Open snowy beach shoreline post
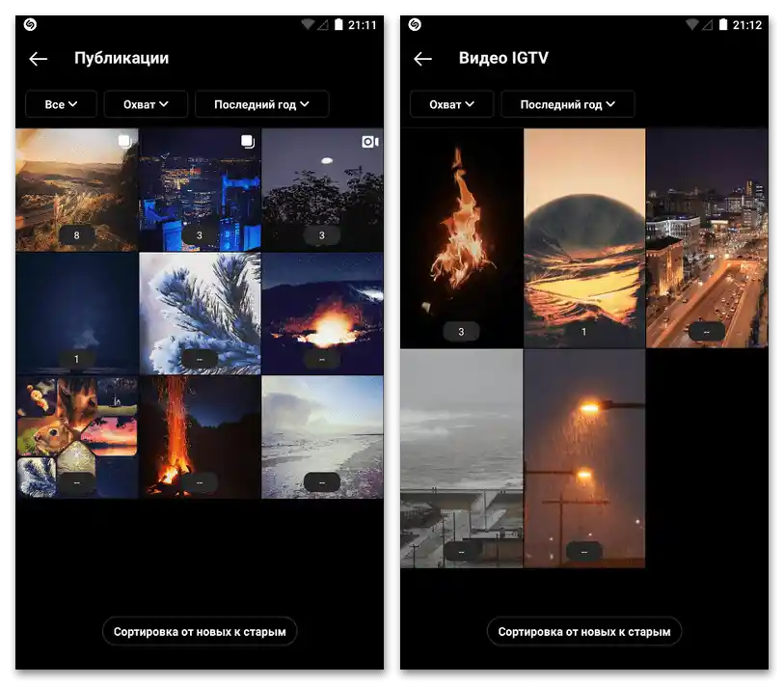This screenshot has width=784, height=685. click(x=322, y=437)
